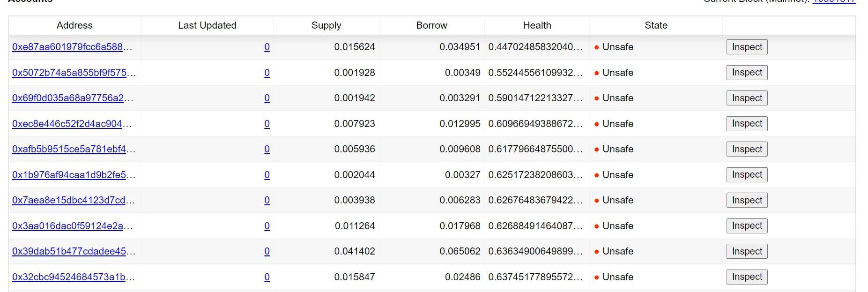Select the Last Updated column header

coord(207,25)
